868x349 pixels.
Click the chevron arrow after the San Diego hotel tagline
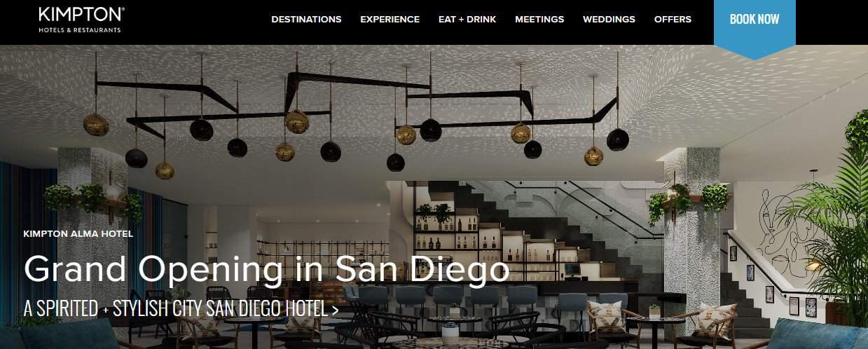[x=335, y=308]
